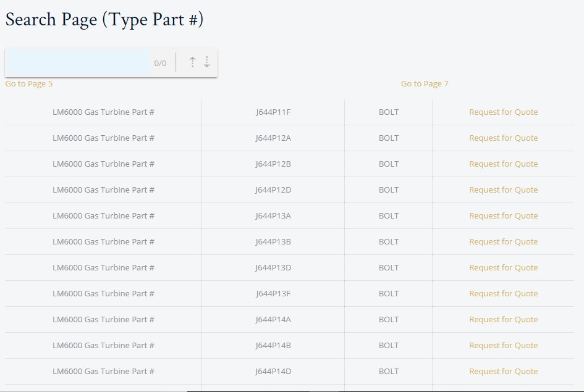Request a quote for part J644P11F
Image resolution: width=584 pixels, height=392 pixels.
[503, 112]
